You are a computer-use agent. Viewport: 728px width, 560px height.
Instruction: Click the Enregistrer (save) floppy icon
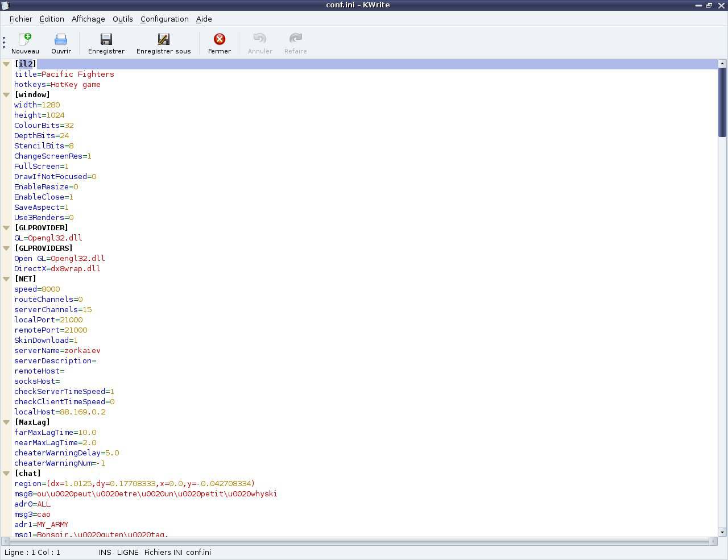(106, 39)
